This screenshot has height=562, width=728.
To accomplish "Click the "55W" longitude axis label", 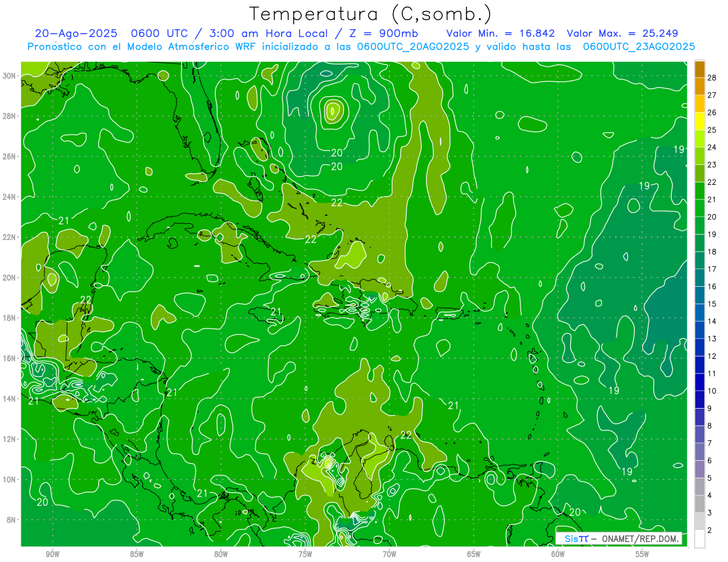I will (642, 554).
